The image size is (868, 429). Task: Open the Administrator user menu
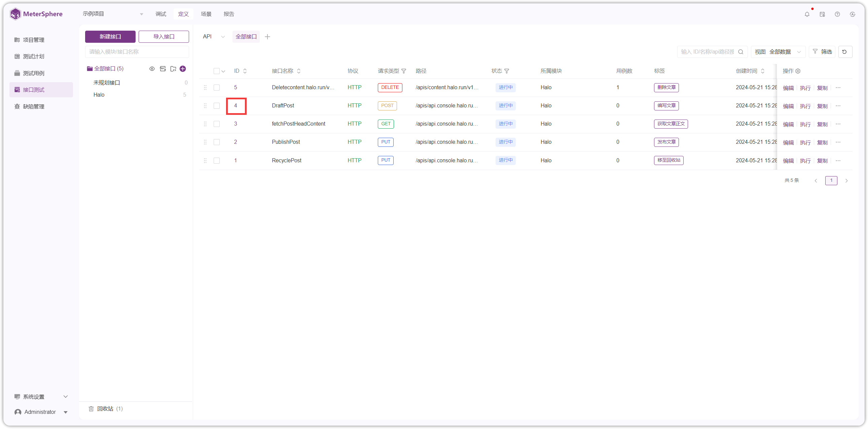pos(41,412)
